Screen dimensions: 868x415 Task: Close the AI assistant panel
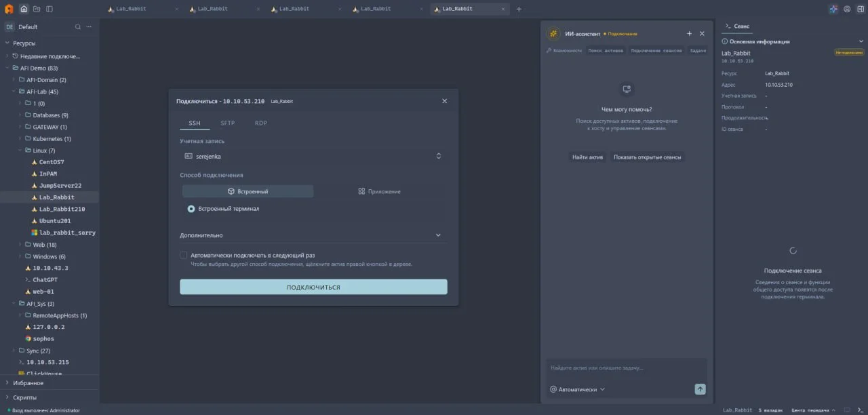702,33
